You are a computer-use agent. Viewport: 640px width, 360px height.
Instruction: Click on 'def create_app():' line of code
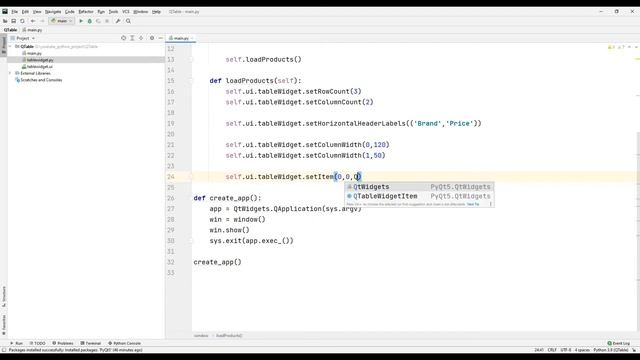pyautogui.click(x=227, y=198)
